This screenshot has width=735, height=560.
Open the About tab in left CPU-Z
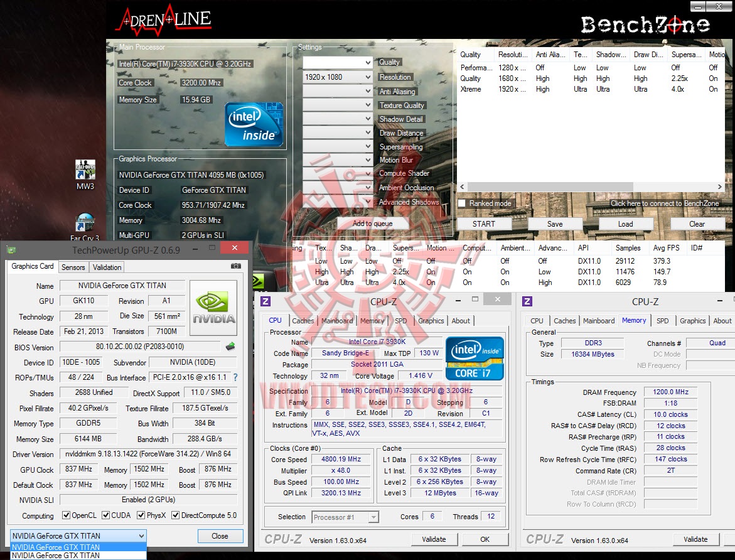coord(461,321)
